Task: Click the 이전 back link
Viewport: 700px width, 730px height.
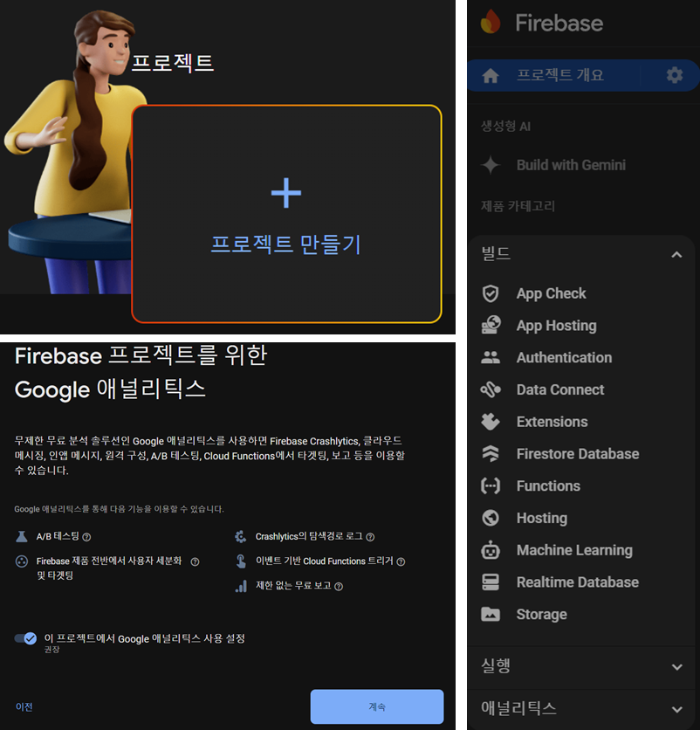Action: click(x=24, y=707)
